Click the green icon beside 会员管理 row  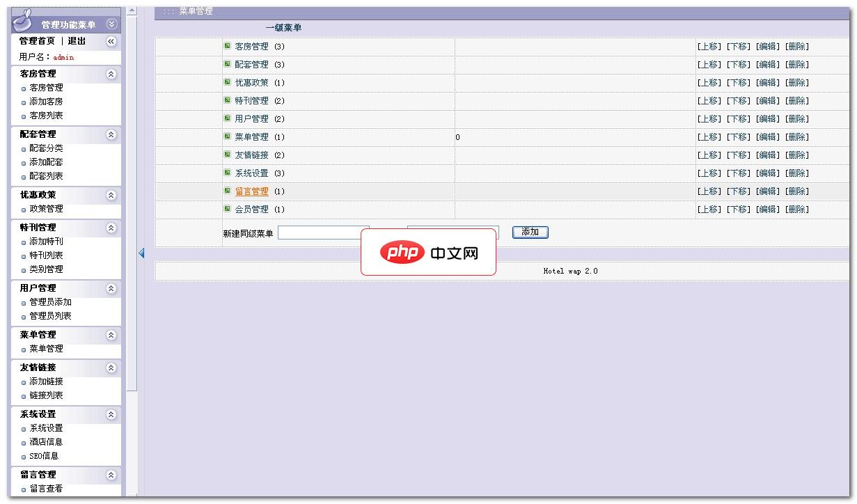227,209
